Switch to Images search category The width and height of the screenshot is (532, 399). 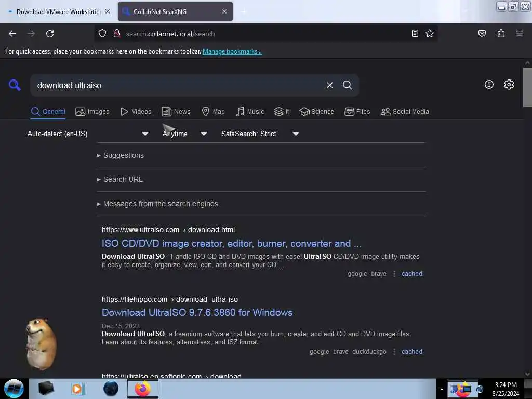[92, 112]
